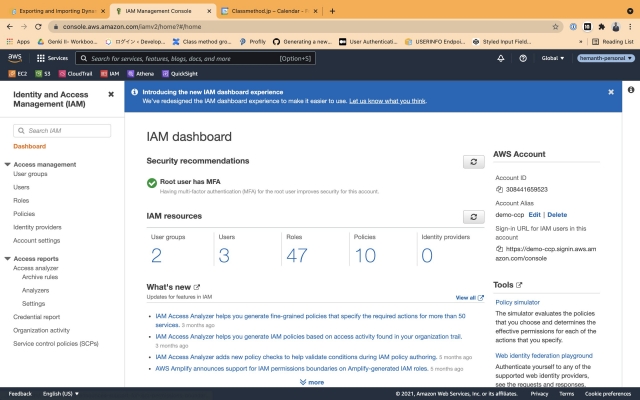Image resolution: width=640 pixels, height=400 pixels.
Task: Click the Feedback button in footer
Action: click(x=20, y=394)
